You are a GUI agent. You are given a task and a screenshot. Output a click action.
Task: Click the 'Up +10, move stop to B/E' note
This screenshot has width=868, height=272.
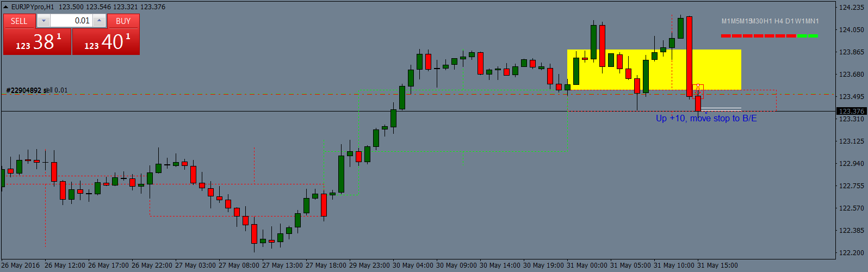pyautogui.click(x=706, y=118)
